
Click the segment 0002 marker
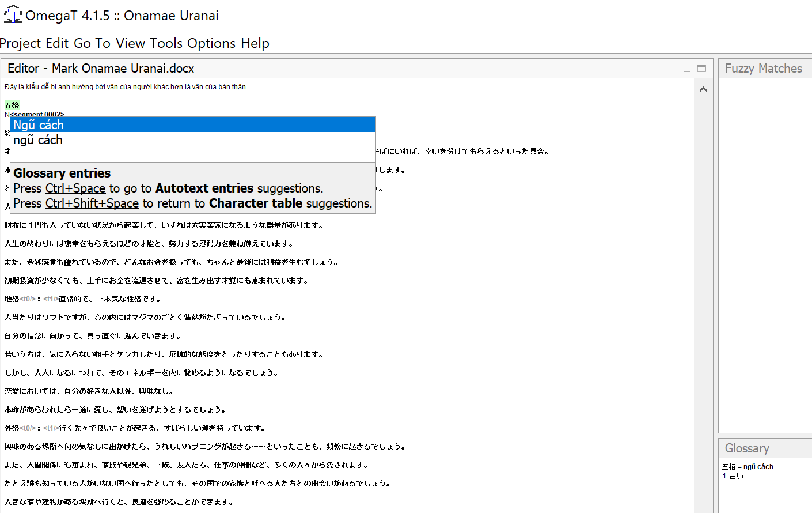[x=37, y=114]
